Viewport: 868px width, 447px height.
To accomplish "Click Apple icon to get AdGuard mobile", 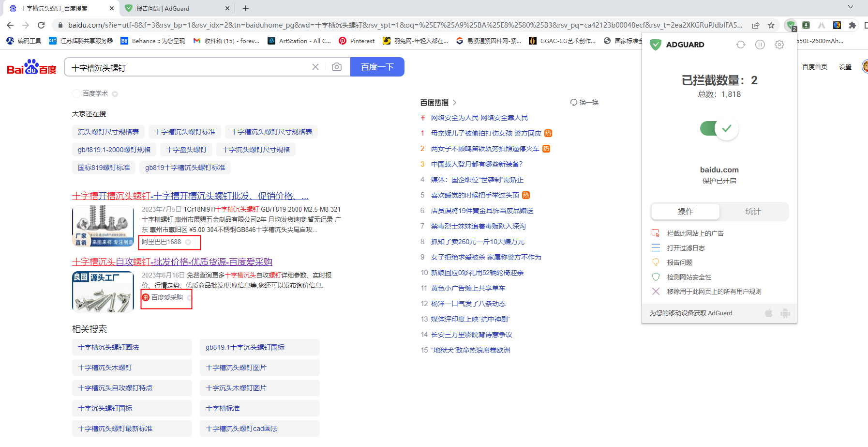I will pos(768,313).
